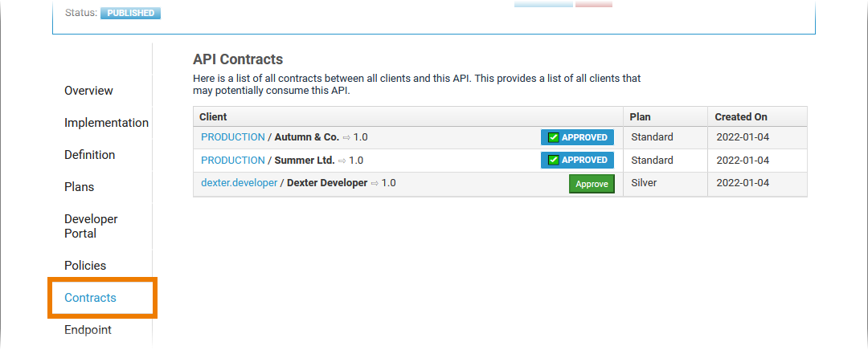Screen dimensions: 868x350
Task: Click the checkmark icon in Autumn & Co. row
Action: [554, 137]
